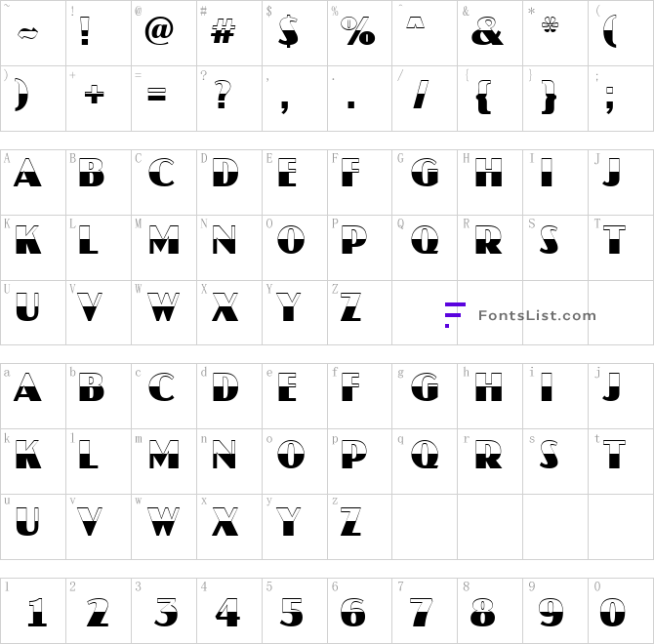Click the hash symbol glyph

point(224,32)
